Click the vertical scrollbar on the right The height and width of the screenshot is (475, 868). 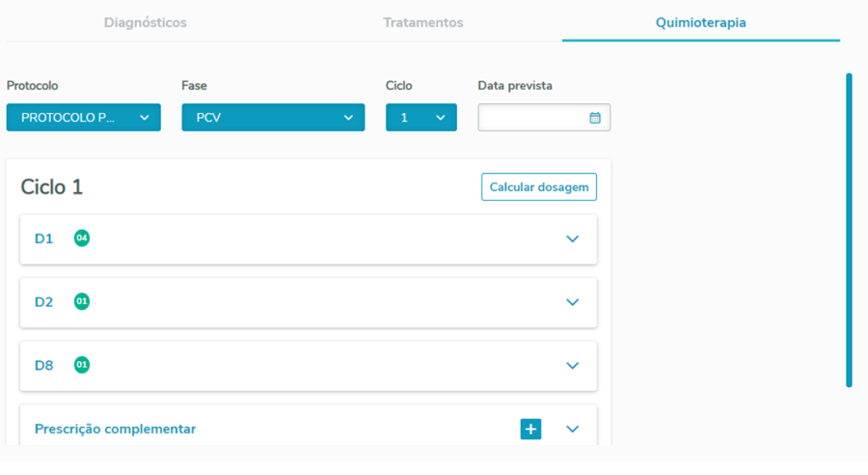pyautogui.click(x=849, y=230)
